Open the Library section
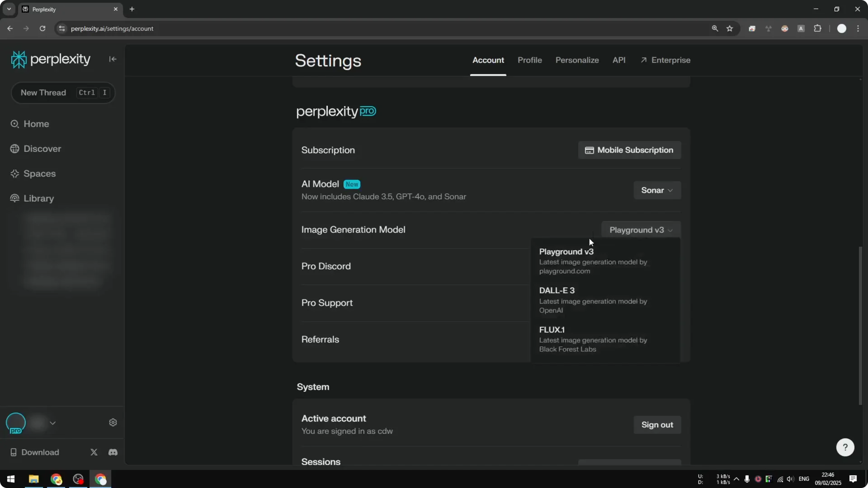This screenshot has width=868, height=488. (x=38, y=198)
